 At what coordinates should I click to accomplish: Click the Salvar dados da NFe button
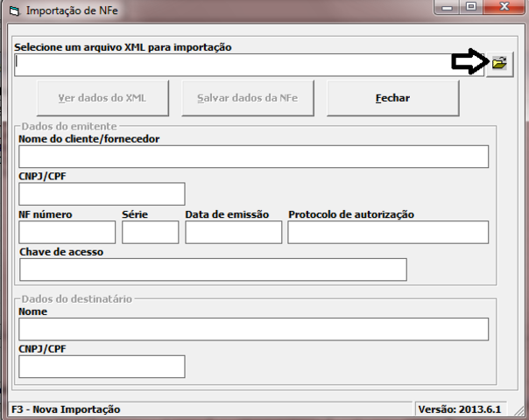(x=247, y=98)
